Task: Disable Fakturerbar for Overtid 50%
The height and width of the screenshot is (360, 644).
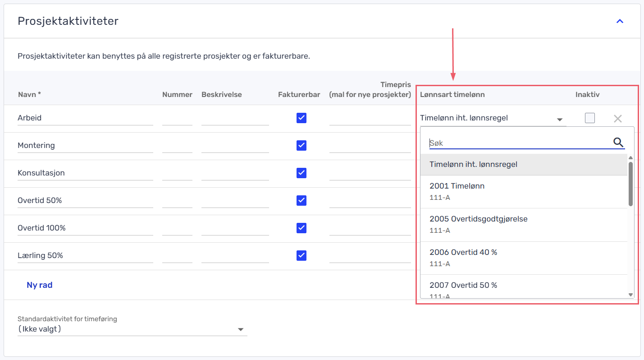Action: tap(301, 200)
